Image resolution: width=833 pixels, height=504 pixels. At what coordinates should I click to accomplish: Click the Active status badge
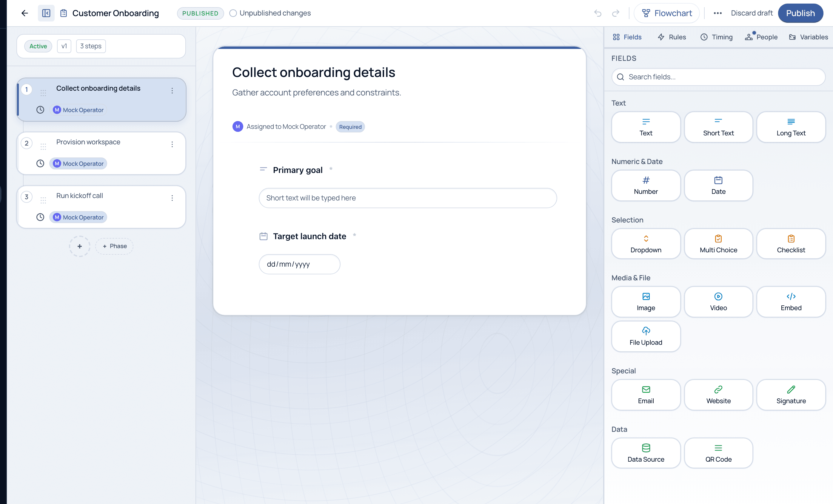pyautogui.click(x=38, y=46)
